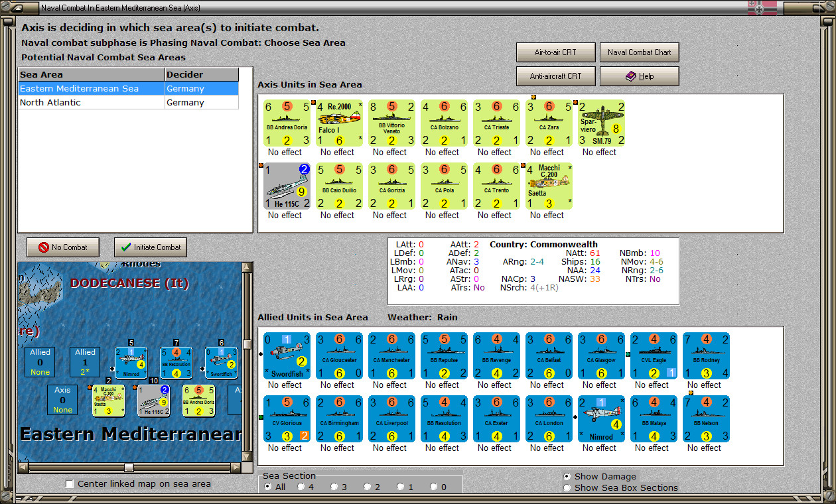The height and width of the screenshot is (504, 836).
Task: Select the CA Zara cruiser counter
Action: [x=549, y=123]
